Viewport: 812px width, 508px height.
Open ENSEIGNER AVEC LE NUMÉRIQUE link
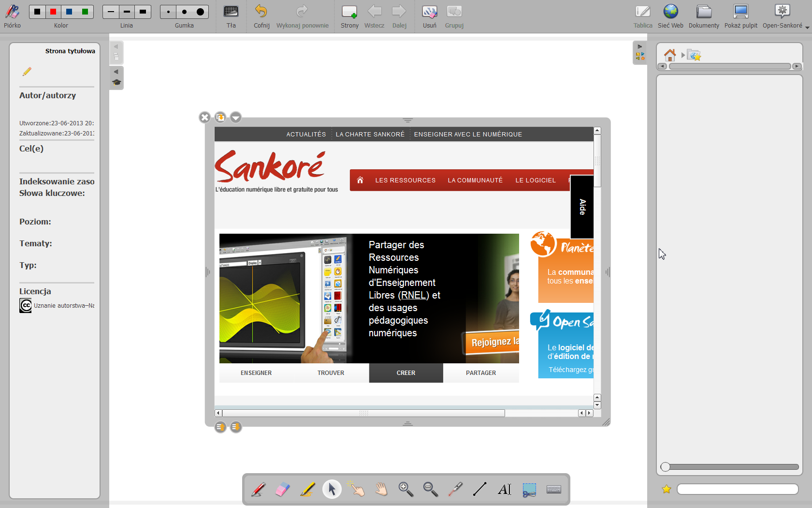pyautogui.click(x=468, y=134)
